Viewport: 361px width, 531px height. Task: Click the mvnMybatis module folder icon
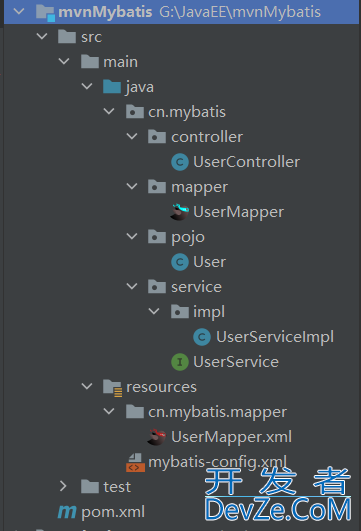tap(45, 13)
